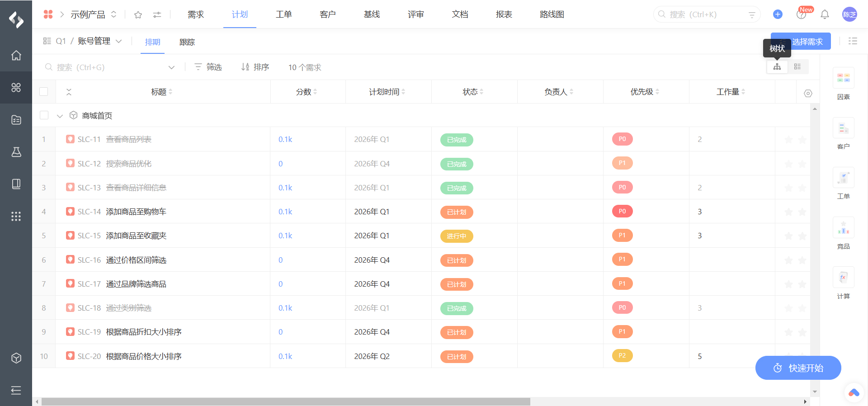Click the cube icon in left sidebar
This screenshot has width=868, height=406.
16,358
